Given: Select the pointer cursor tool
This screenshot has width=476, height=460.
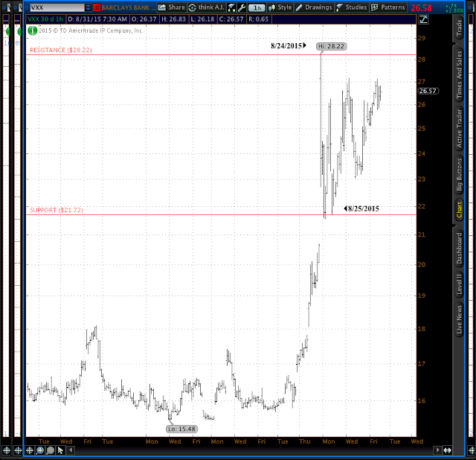Looking at the screenshot, I should 60,450.
